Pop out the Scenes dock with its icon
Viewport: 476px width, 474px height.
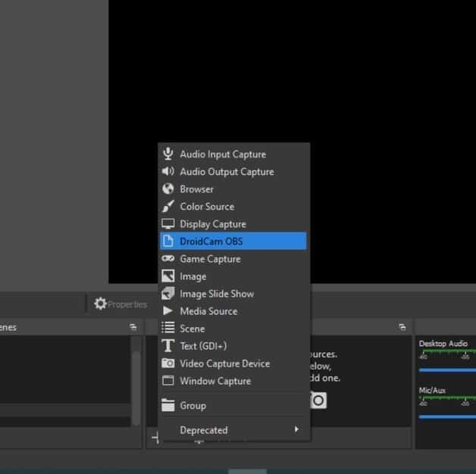pyautogui.click(x=133, y=327)
